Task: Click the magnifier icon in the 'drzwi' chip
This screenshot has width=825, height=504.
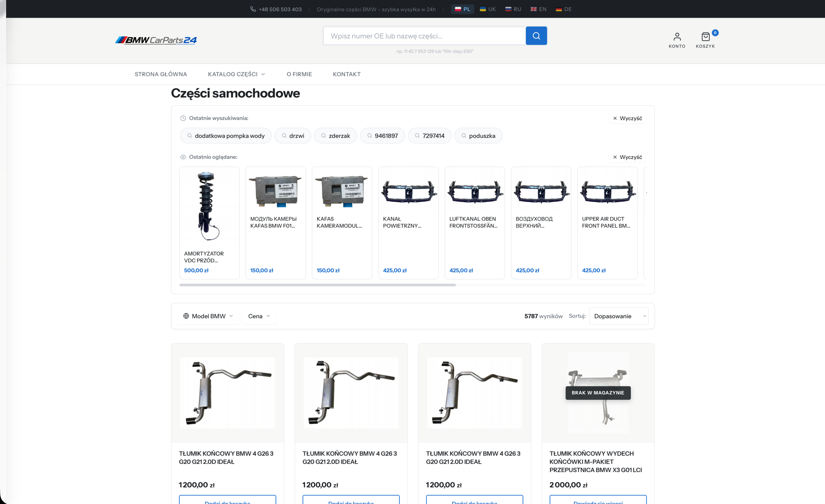Action: click(x=284, y=136)
